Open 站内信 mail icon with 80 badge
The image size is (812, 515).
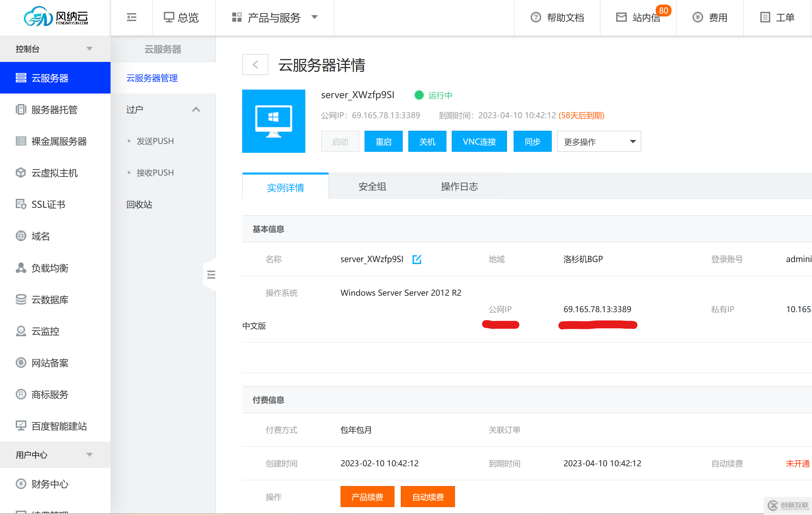point(621,17)
